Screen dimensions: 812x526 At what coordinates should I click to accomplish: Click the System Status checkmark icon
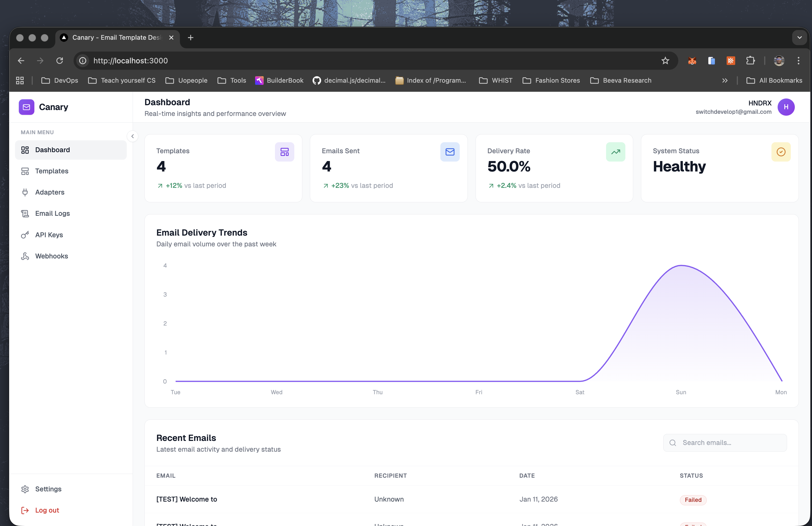(781, 152)
